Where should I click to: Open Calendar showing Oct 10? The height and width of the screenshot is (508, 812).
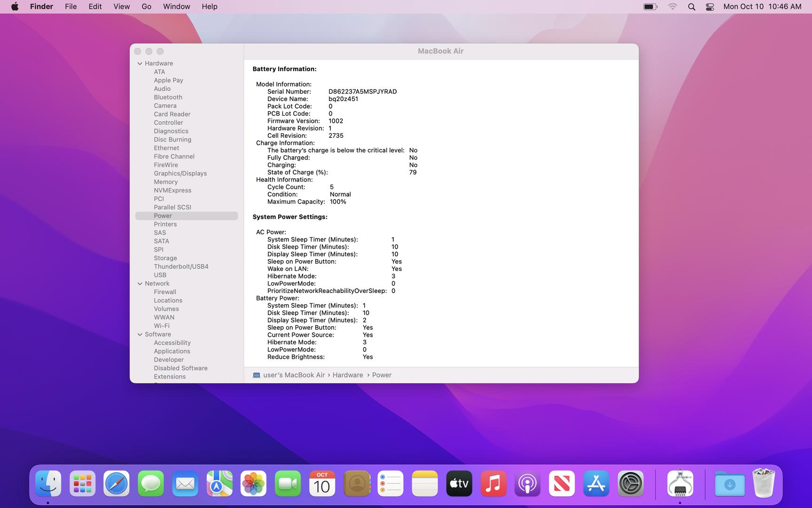pos(322,483)
